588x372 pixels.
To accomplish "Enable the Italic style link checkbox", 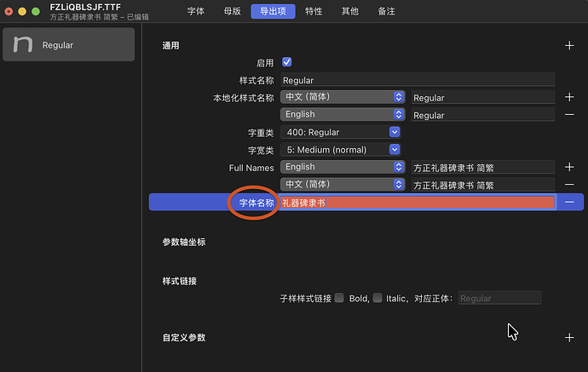I will pos(378,298).
